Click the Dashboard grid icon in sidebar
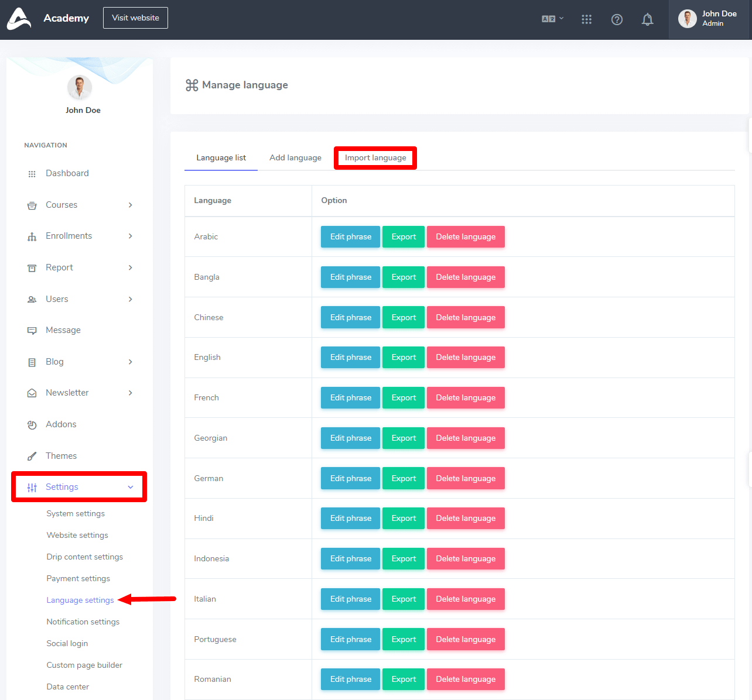 pos(32,174)
